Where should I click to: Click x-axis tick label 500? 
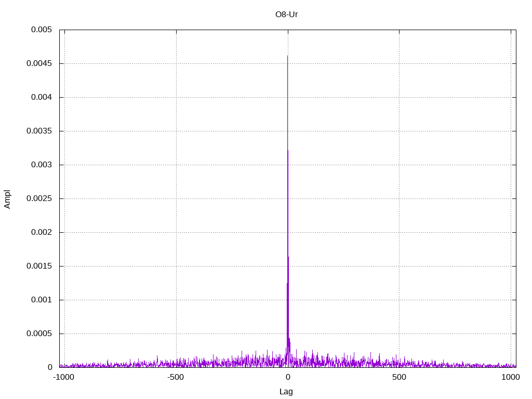click(399, 377)
